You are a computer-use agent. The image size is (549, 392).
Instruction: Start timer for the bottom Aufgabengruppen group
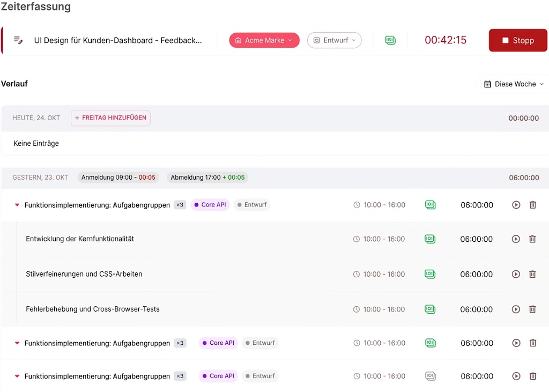pyautogui.click(x=516, y=376)
